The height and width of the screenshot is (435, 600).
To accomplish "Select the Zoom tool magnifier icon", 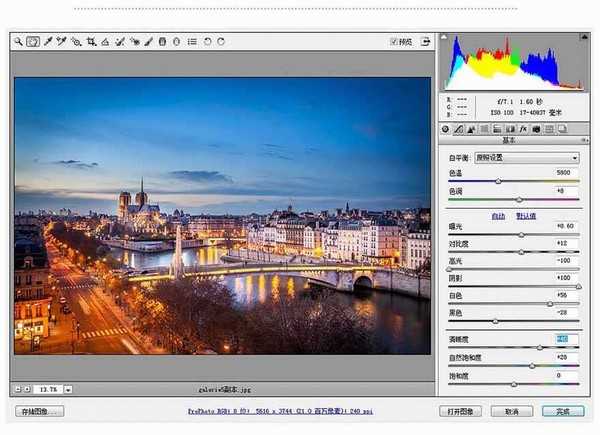I will pyautogui.click(x=18, y=42).
